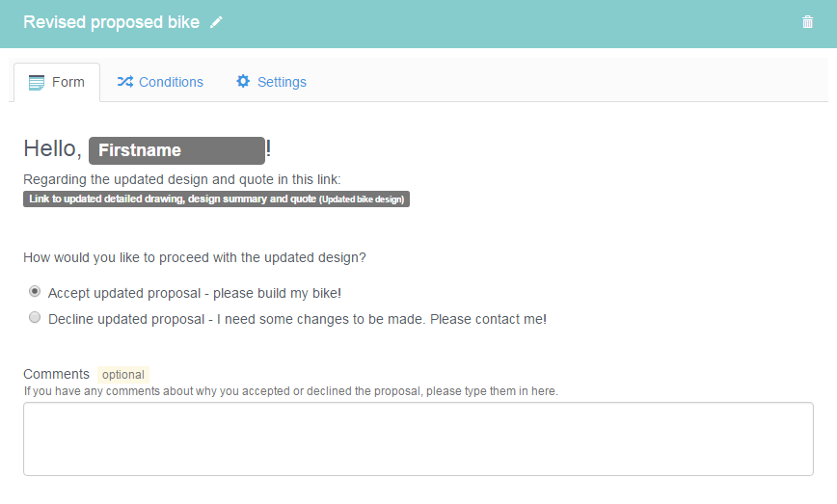837x504 pixels.
Task: Select the Decline updated proposal radio button
Action: (35, 318)
